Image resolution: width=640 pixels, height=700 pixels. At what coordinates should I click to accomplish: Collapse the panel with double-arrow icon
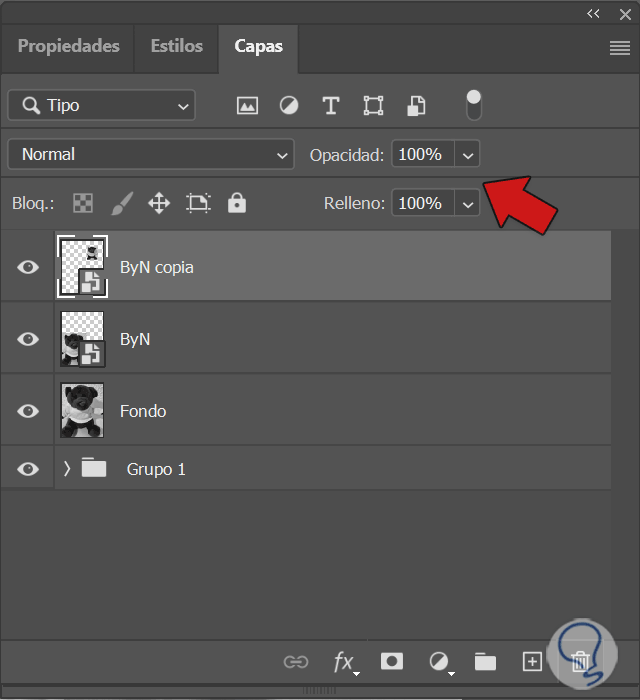[593, 14]
